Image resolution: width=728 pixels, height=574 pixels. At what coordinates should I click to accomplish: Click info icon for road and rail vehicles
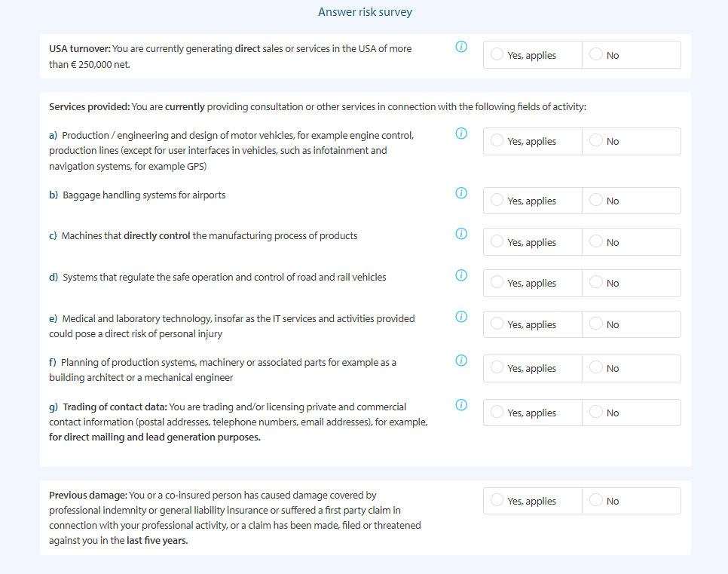[461, 275]
